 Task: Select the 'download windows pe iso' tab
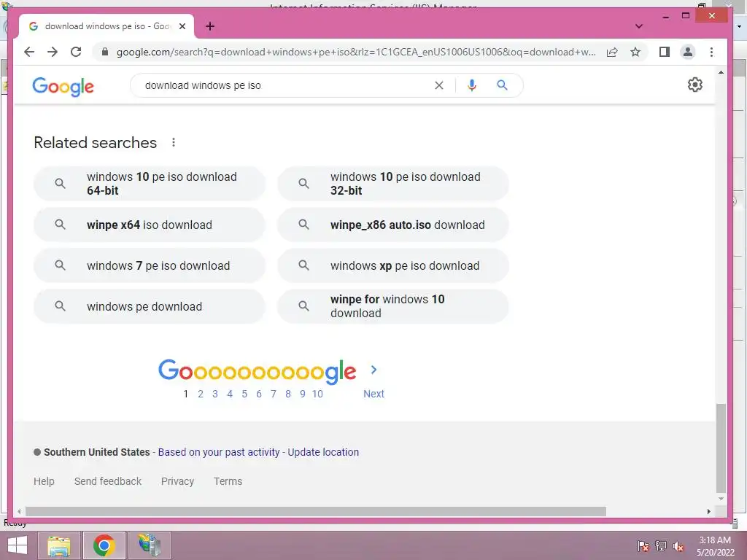pos(107,26)
